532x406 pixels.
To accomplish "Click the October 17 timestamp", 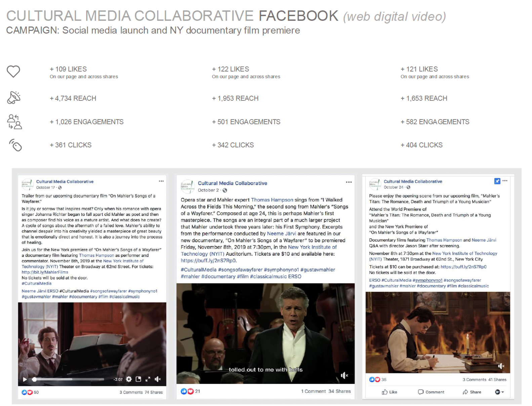I will pos(45,187).
